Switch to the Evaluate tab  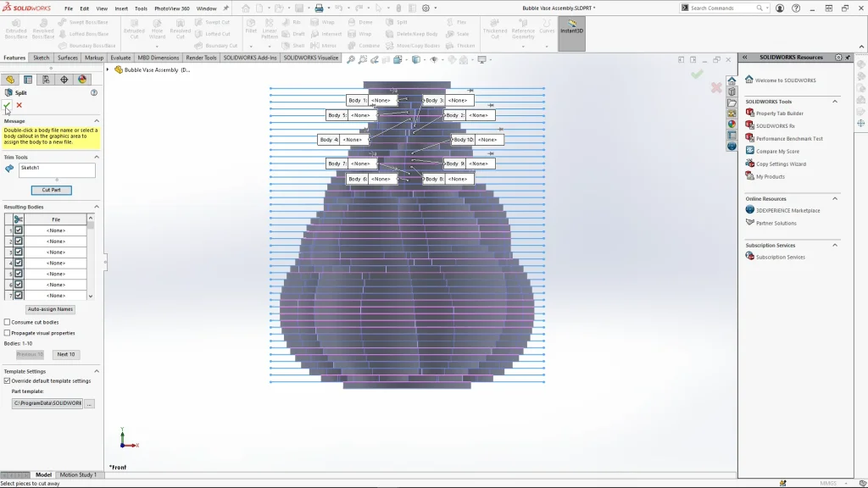click(x=120, y=58)
